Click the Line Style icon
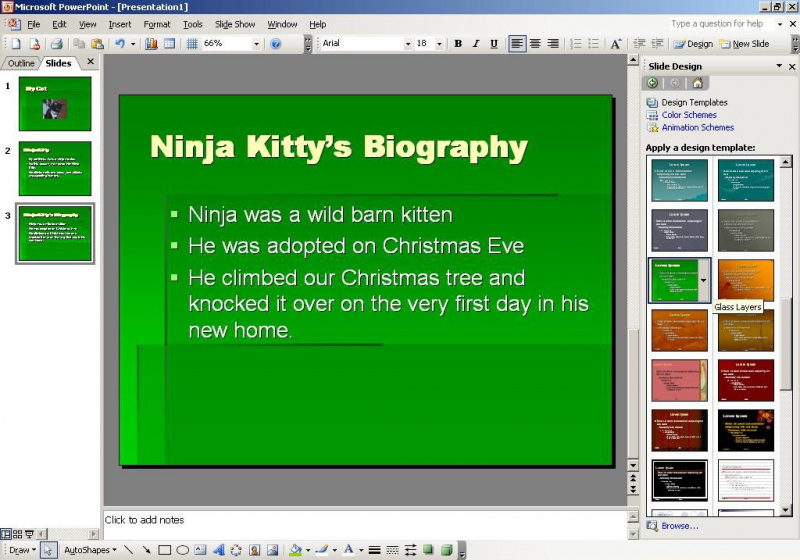Screen dimensions: 800x560 pyautogui.click(x=374, y=550)
